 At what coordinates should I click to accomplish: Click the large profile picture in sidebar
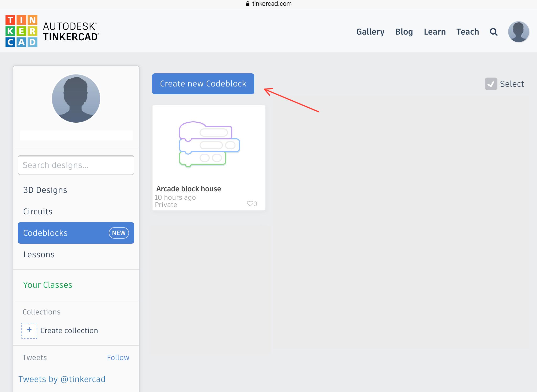click(76, 99)
